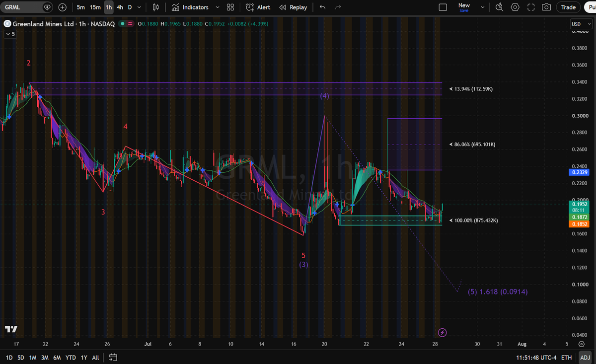Click the partially visible Publish button
This screenshot has height=364, width=596.
pyautogui.click(x=590, y=7)
